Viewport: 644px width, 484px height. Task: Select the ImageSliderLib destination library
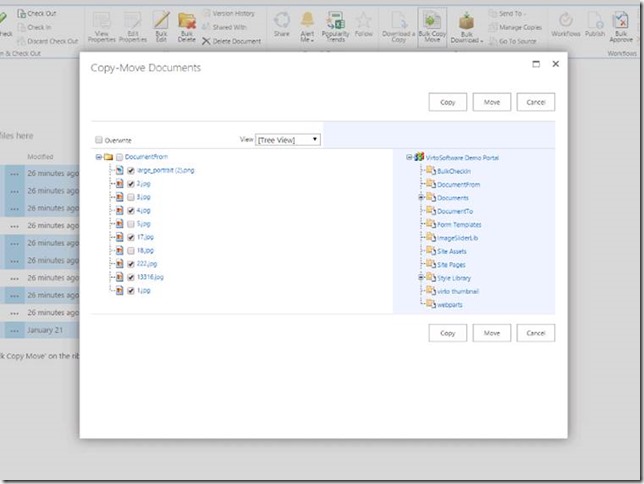pos(458,238)
